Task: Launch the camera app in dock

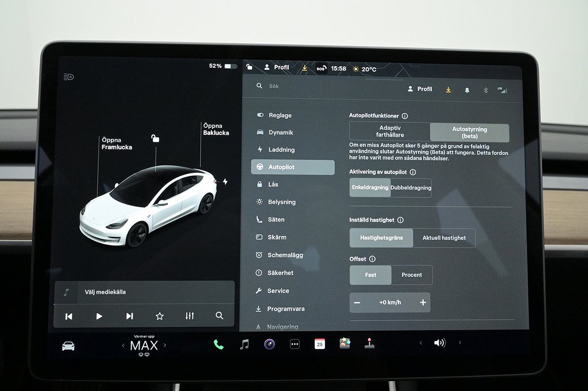Action: click(269, 344)
